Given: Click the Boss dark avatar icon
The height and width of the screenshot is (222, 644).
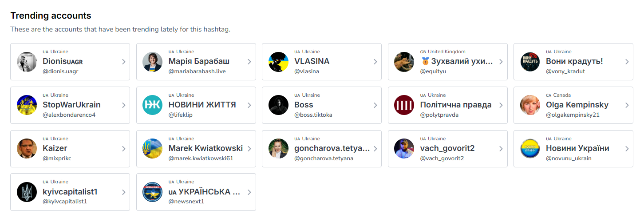Looking at the screenshot, I should pyautogui.click(x=278, y=105).
